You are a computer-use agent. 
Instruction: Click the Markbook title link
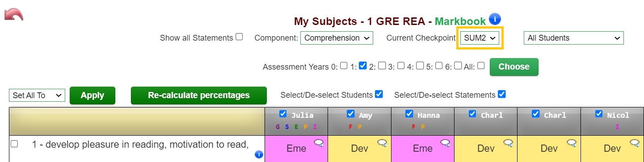tap(460, 21)
